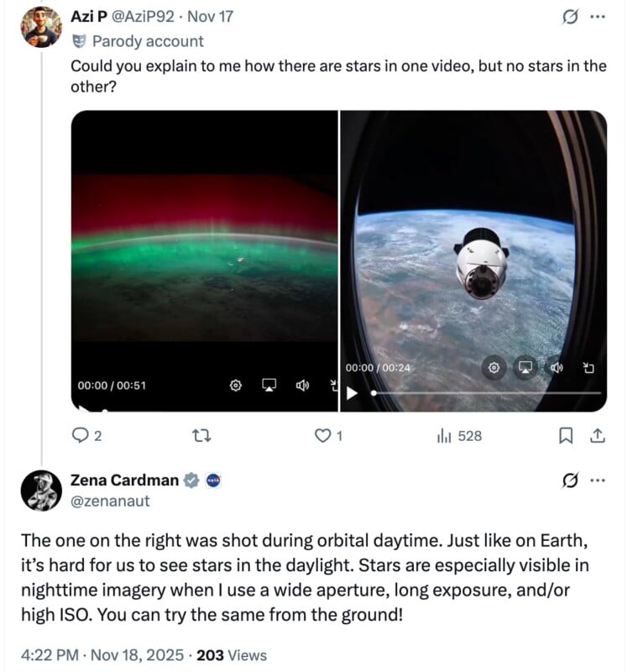Open the more options menu on Zena's reply
Viewport: 638px width, 672px height.
(x=596, y=480)
